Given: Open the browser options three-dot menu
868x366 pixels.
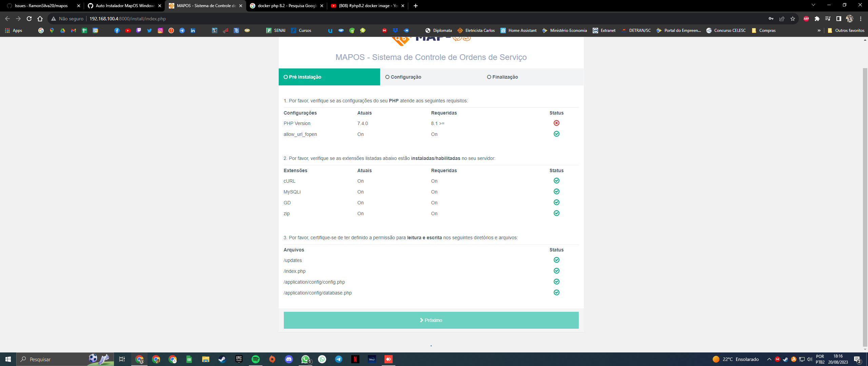Looking at the screenshot, I should coord(860,19).
